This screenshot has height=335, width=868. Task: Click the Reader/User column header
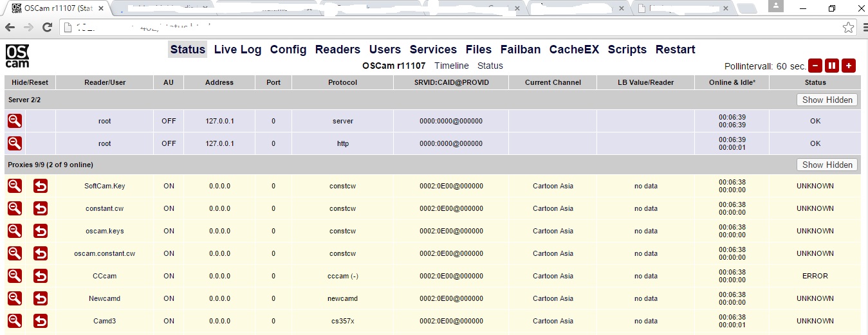point(105,82)
